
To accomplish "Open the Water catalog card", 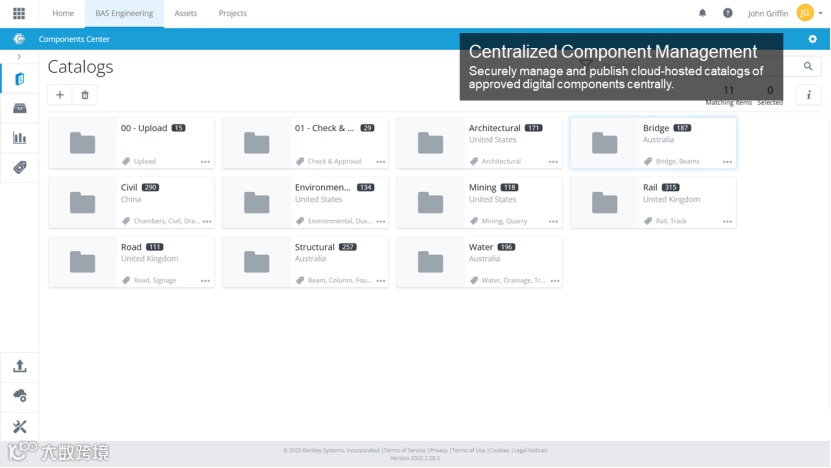I will tap(479, 262).
